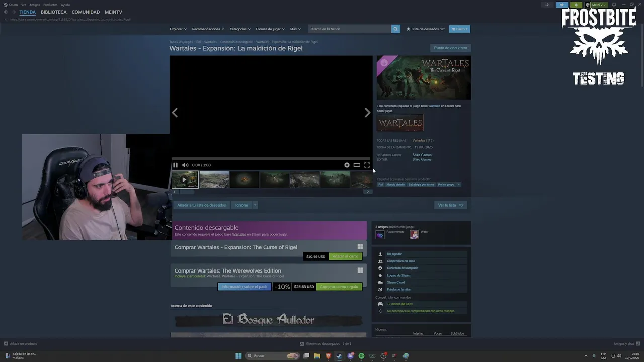Expand the Recomendaciones dropdown
This screenshot has width=644, height=362.
click(x=208, y=29)
